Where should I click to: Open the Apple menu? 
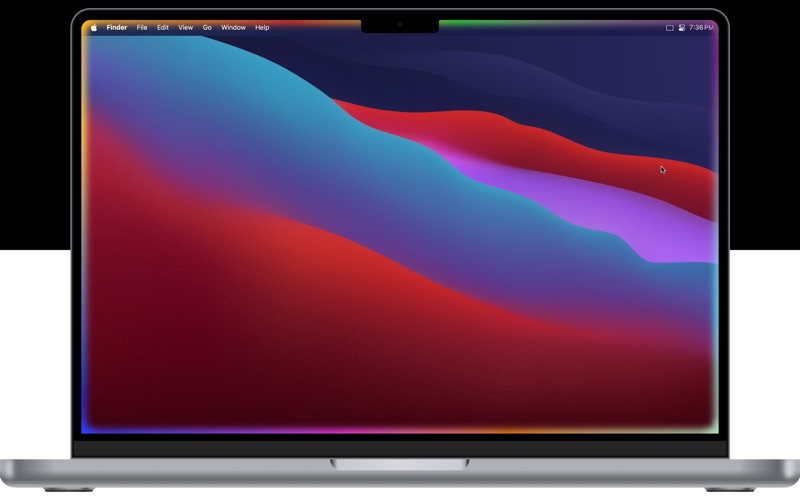(x=94, y=28)
